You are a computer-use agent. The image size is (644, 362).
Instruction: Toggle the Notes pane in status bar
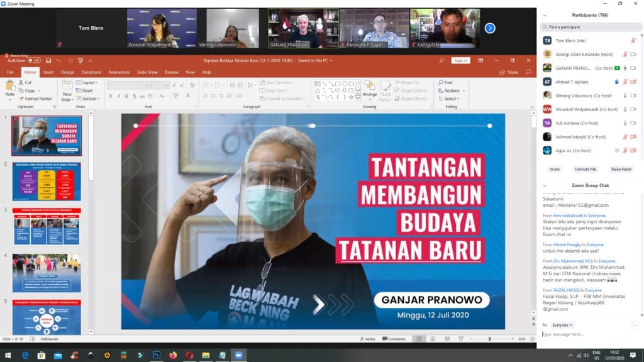367,339
